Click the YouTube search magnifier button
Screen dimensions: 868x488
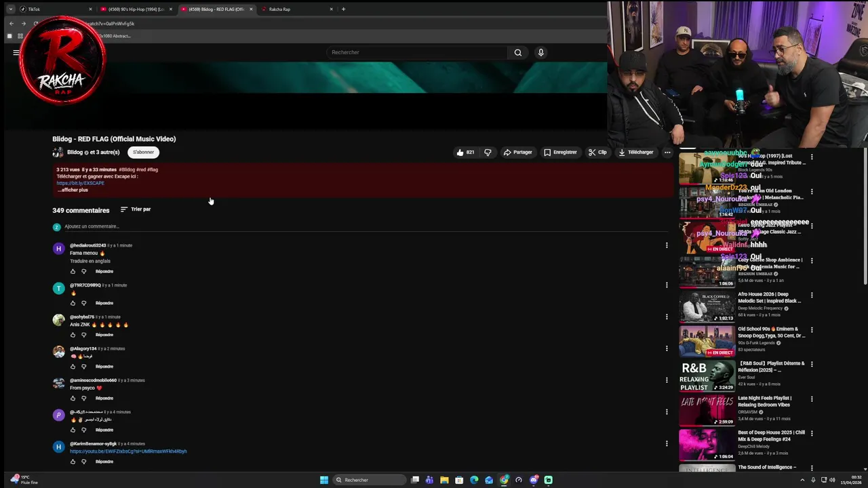pyautogui.click(x=518, y=52)
